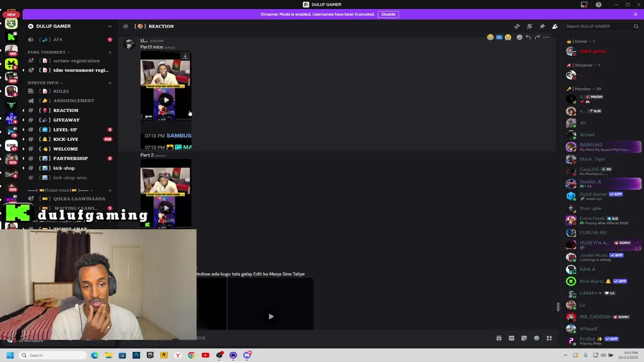Screen dimensions: 644x362
Task: Open Kick Alerts bot profile
Action: coord(604,281)
